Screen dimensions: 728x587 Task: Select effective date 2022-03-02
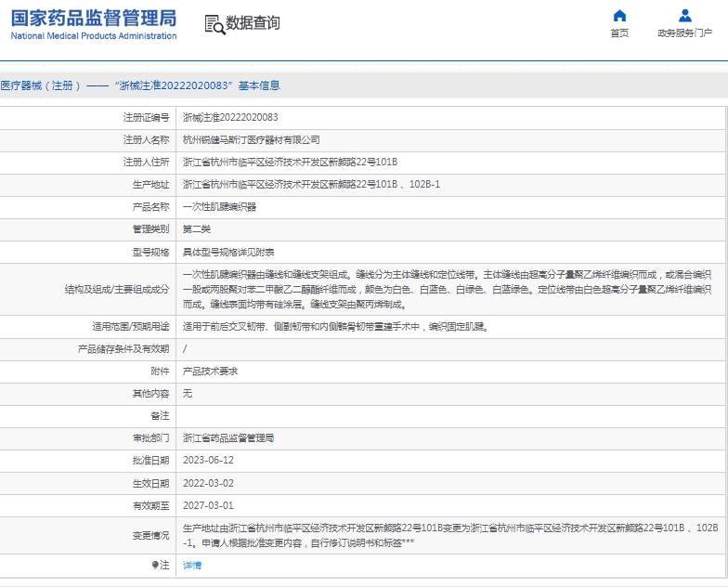point(208,483)
